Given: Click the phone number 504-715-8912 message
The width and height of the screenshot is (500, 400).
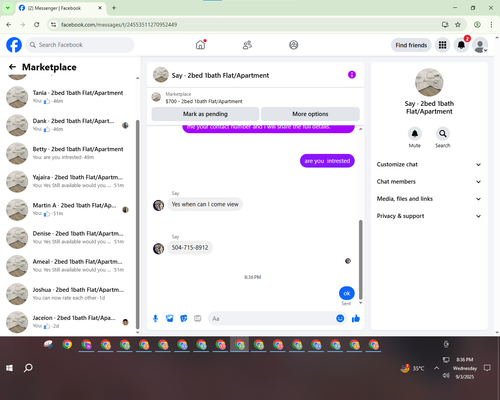Looking at the screenshot, I should tap(190, 248).
